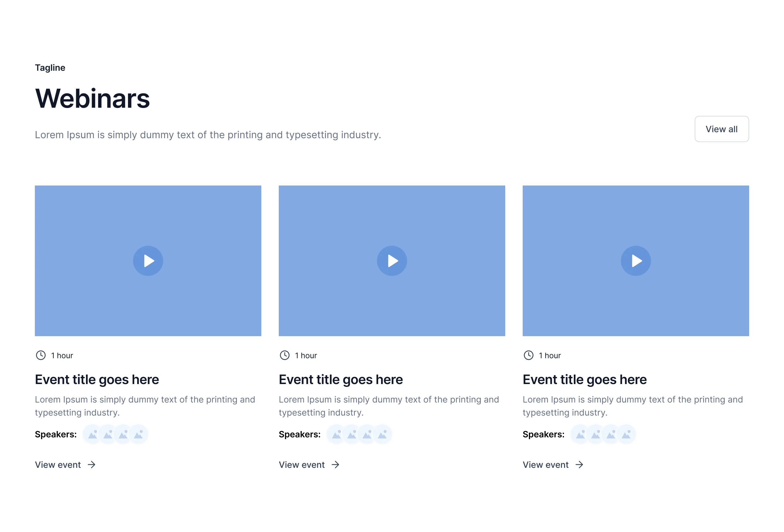
Task: Click arrow icon beside first View event
Action: pos(91,465)
